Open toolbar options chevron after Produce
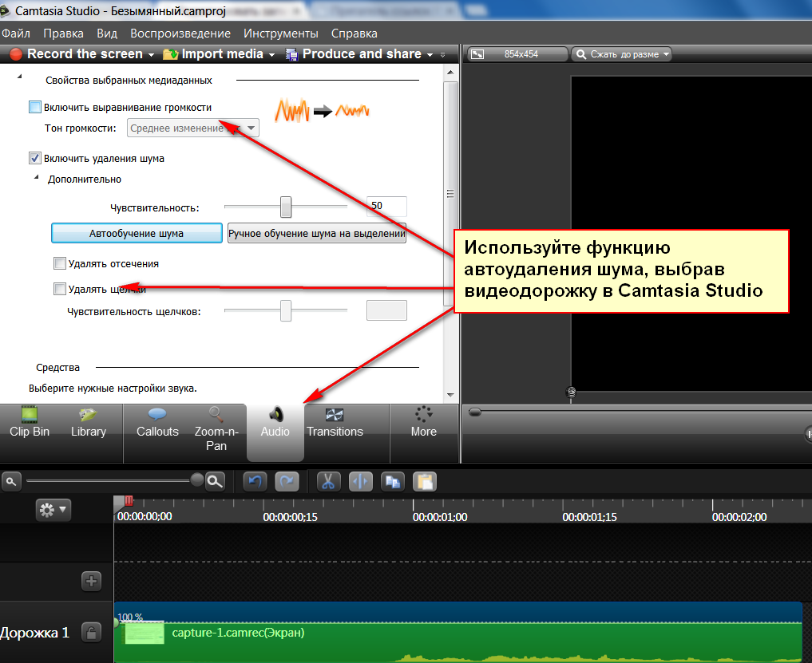Image resolution: width=812 pixels, height=663 pixels. [x=443, y=55]
